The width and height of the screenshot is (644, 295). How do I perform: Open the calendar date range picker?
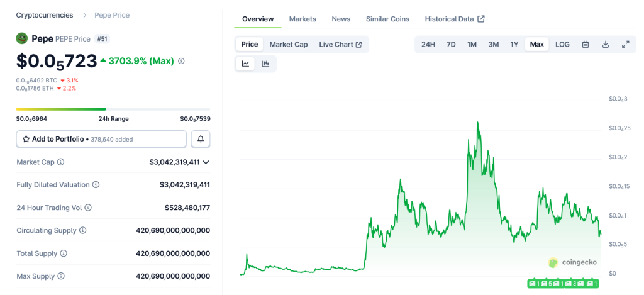586,45
